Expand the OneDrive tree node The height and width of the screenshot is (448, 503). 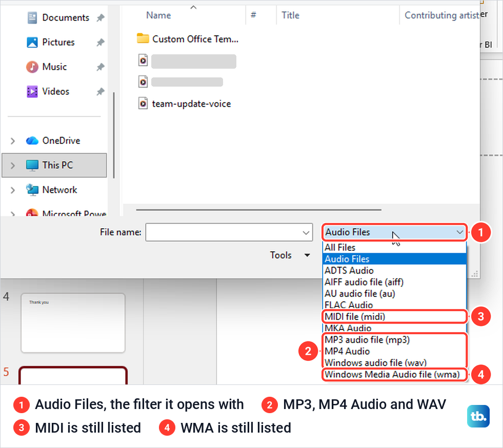[x=12, y=141]
